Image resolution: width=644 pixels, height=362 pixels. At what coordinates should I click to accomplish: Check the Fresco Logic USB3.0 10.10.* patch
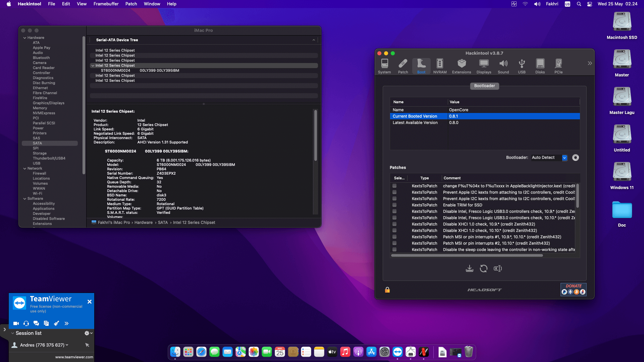coord(394,218)
